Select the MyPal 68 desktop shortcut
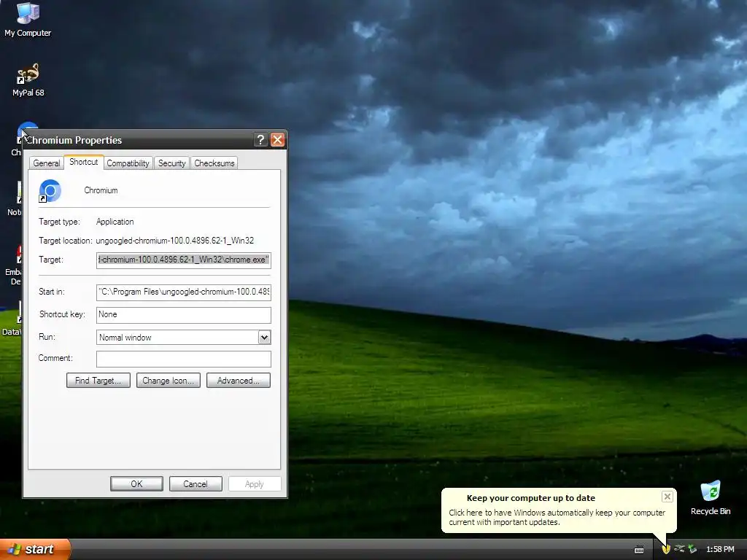The width and height of the screenshot is (747, 560). pos(28,79)
